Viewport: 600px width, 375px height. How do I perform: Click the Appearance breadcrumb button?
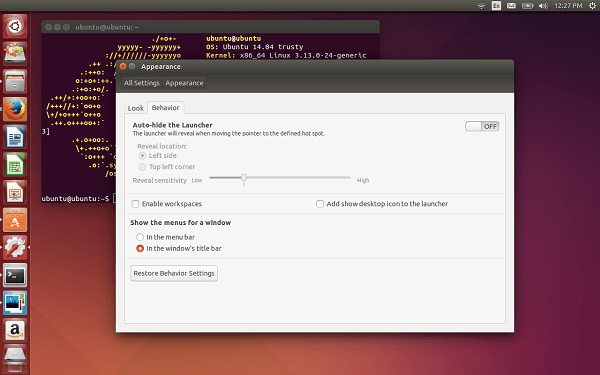click(184, 83)
